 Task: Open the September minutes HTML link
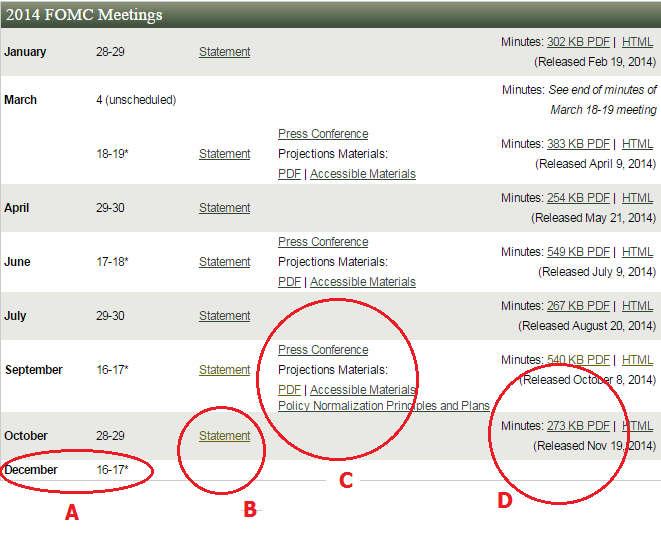[x=637, y=359]
